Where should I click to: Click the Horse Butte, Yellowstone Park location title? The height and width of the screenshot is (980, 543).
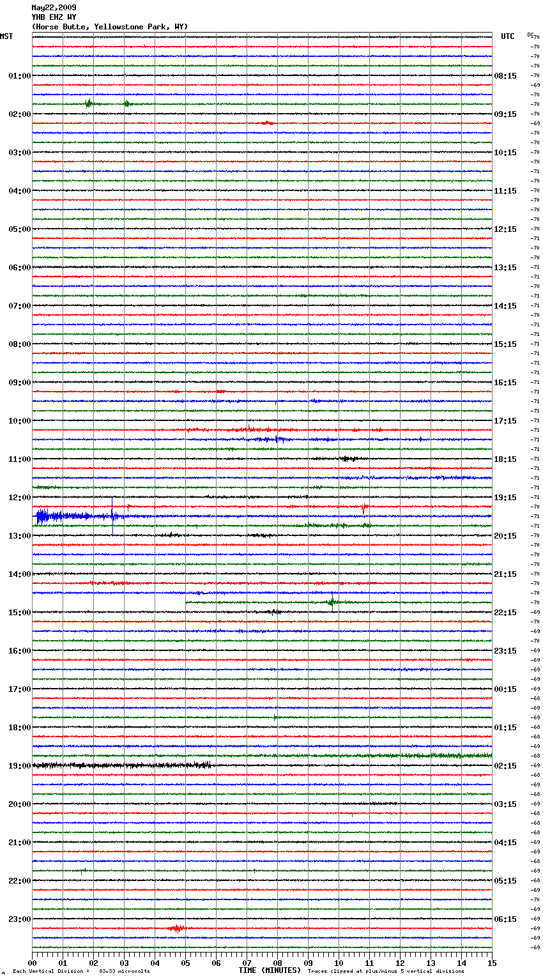[110, 27]
